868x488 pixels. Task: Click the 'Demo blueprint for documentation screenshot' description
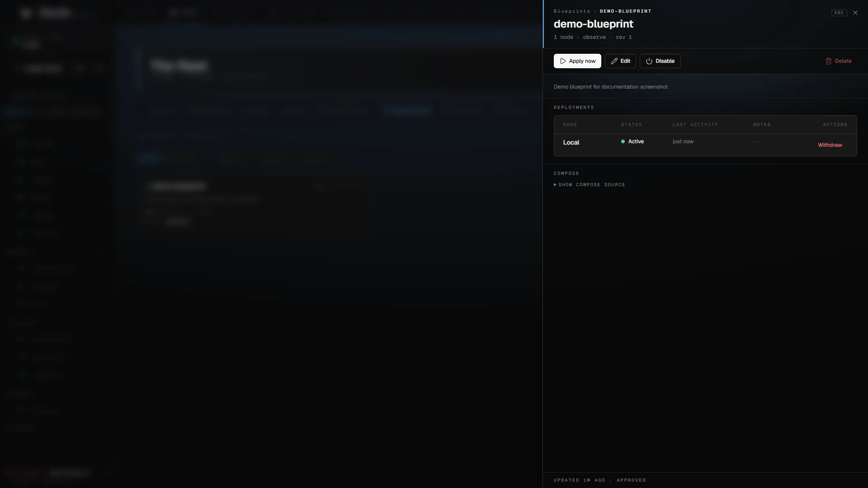coord(611,87)
